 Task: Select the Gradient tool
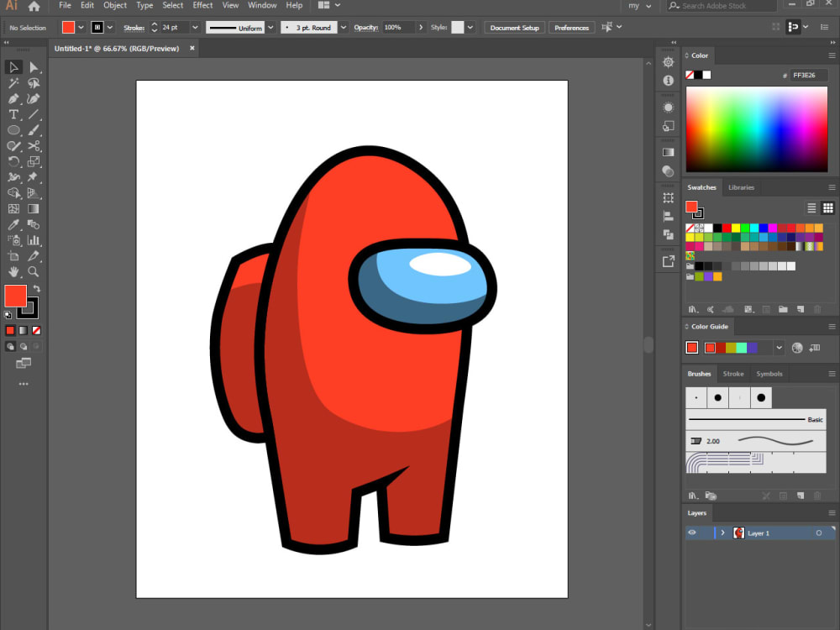34,208
